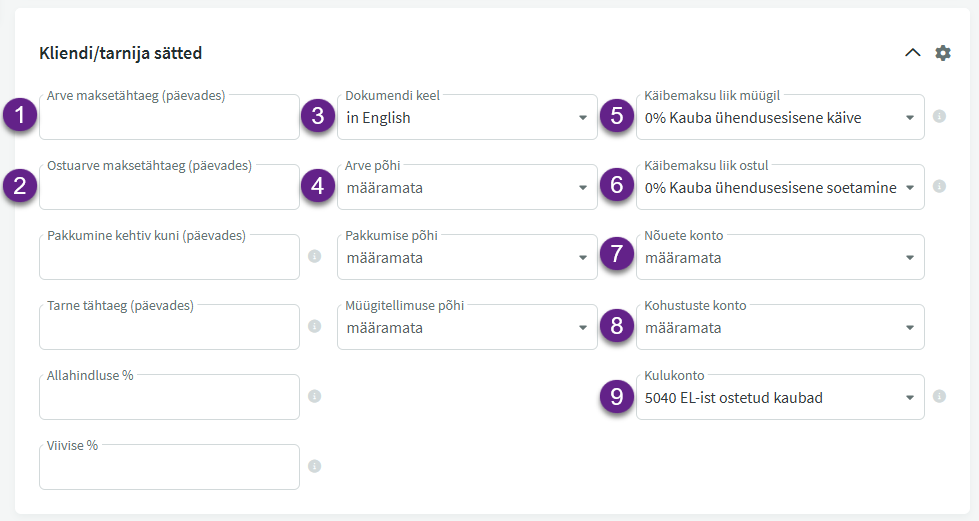Click info icon beside Viivise %
This screenshot has width=979, height=521.
(x=314, y=466)
